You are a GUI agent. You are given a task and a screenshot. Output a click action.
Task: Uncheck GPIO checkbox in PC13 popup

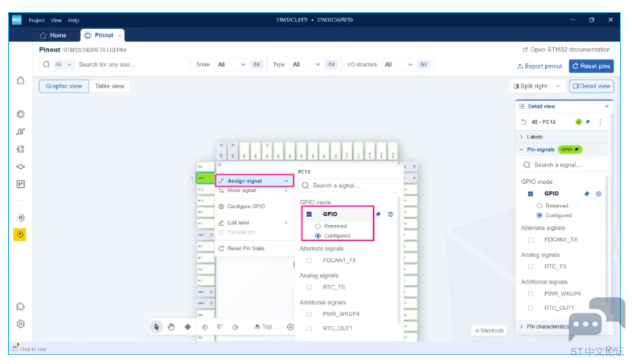[x=309, y=215]
